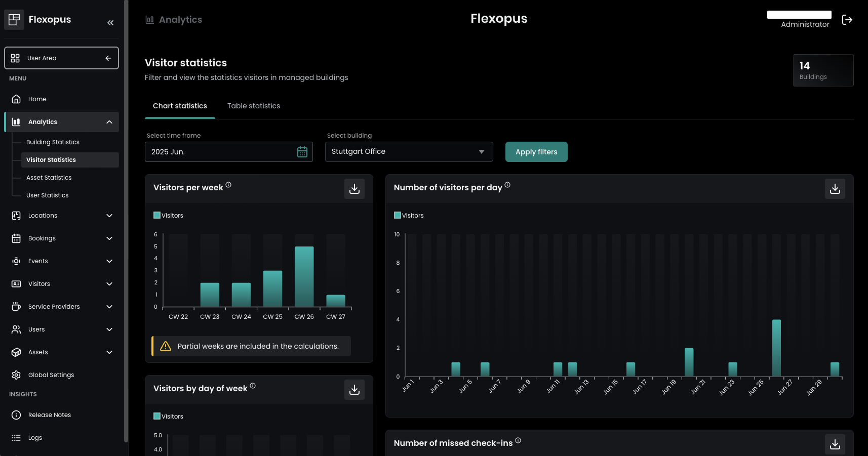Toggle Visitors legend in day of week chart
Screen dimensions: 868x456
[168, 417]
